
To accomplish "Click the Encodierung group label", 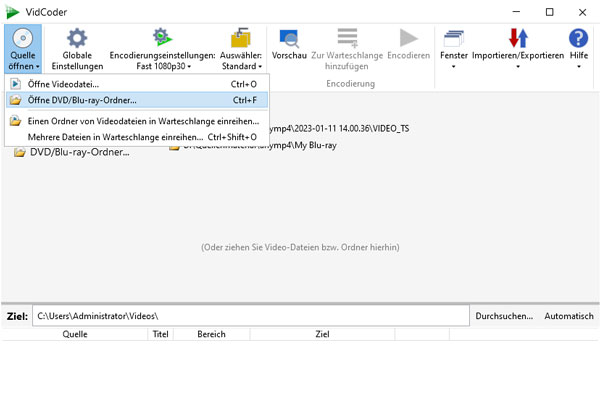I will [x=351, y=83].
